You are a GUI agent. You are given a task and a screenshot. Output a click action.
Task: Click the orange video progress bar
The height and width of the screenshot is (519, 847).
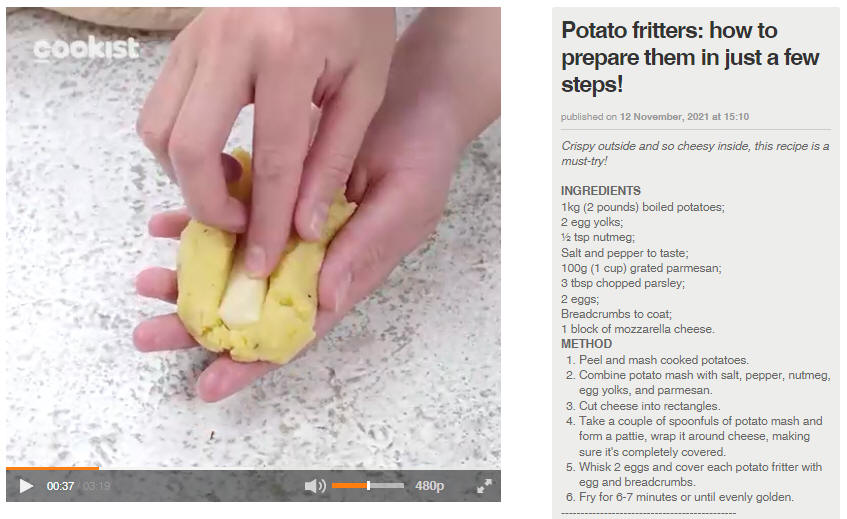point(253,468)
